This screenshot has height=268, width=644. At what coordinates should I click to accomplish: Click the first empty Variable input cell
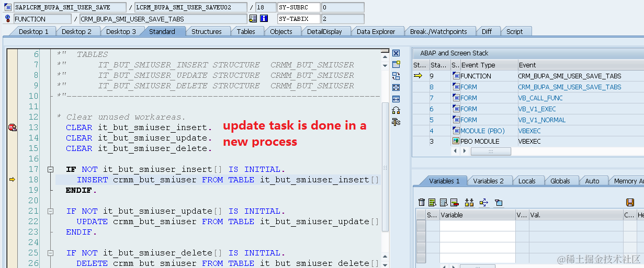[477, 225]
